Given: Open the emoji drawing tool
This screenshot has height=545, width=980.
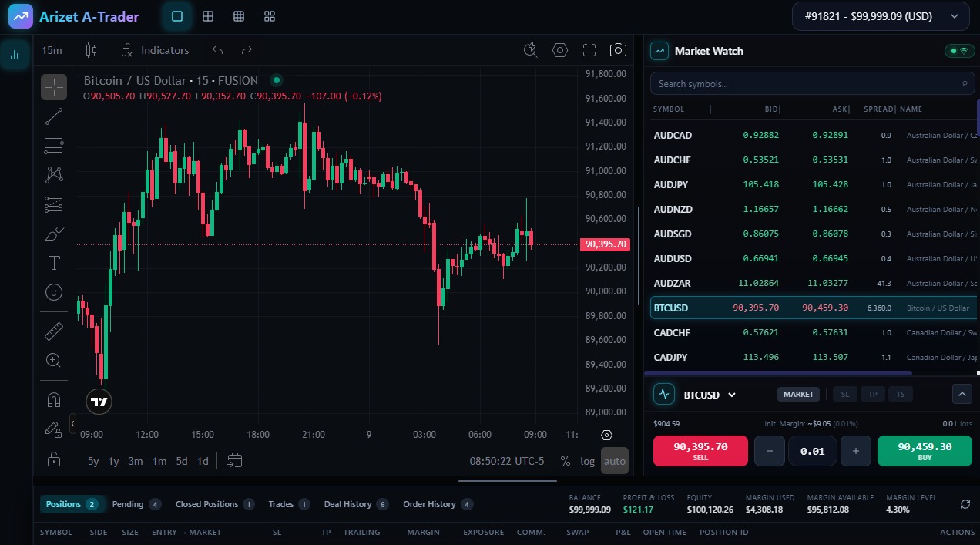Looking at the screenshot, I should point(53,292).
